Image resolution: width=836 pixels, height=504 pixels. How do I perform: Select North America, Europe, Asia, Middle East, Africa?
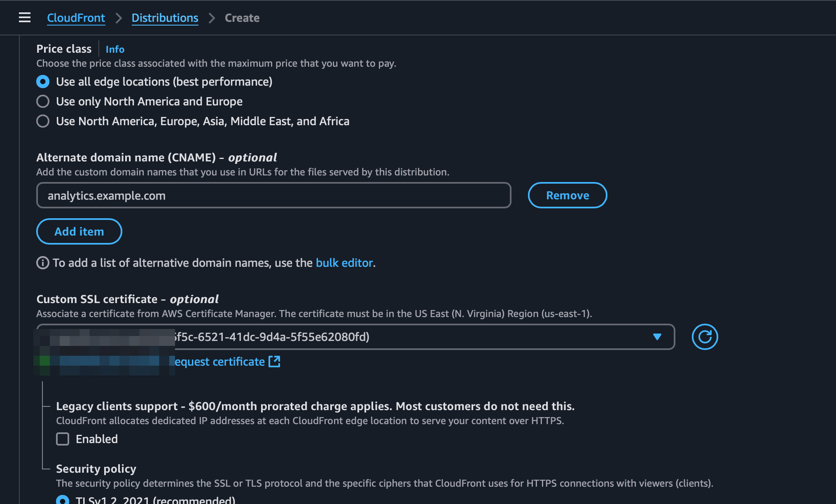pyautogui.click(x=43, y=121)
